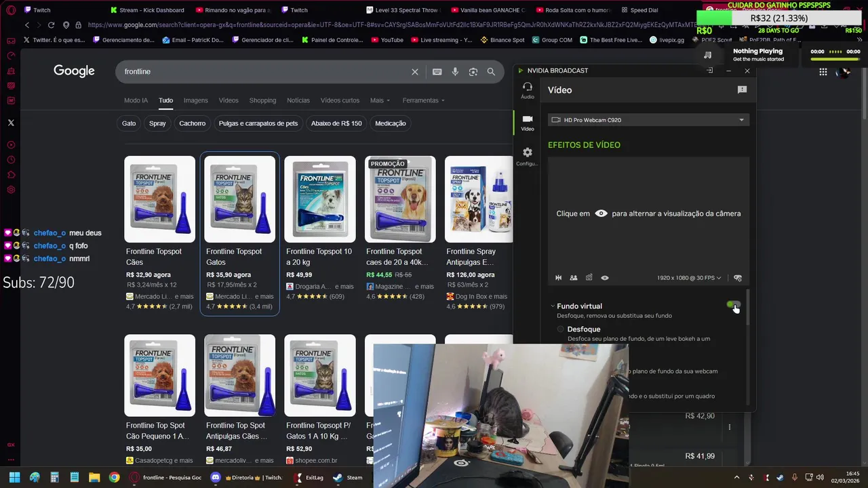The image size is (868, 488).
Task: Toggle Fundo virtual effect switch
Action: [733, 306]
